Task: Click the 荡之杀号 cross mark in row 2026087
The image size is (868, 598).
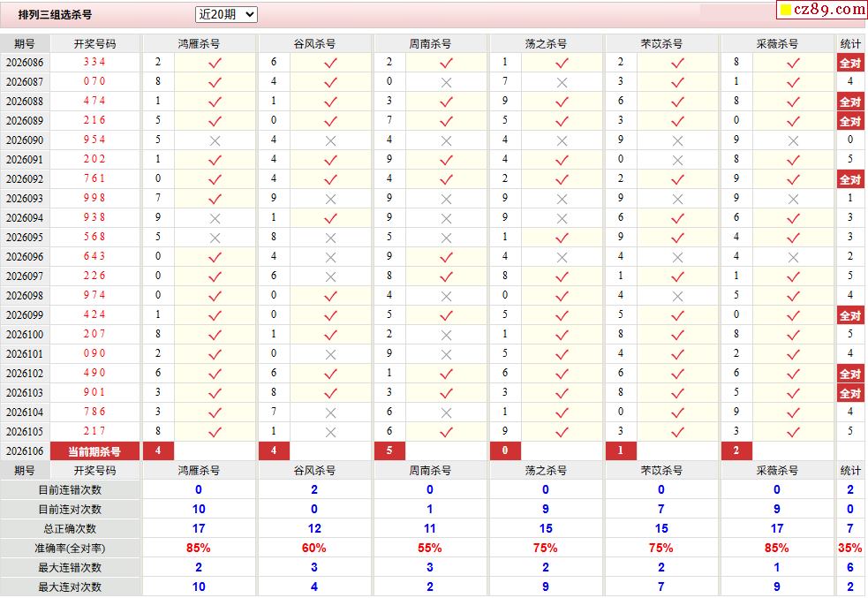Action: (562, 82)
